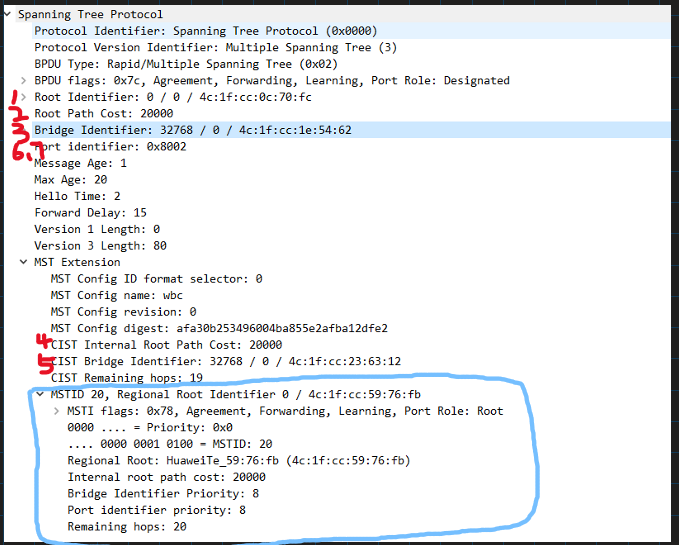679x545 pixels.
Task: Click the MST Extension label
Action: tap(77, 262)
